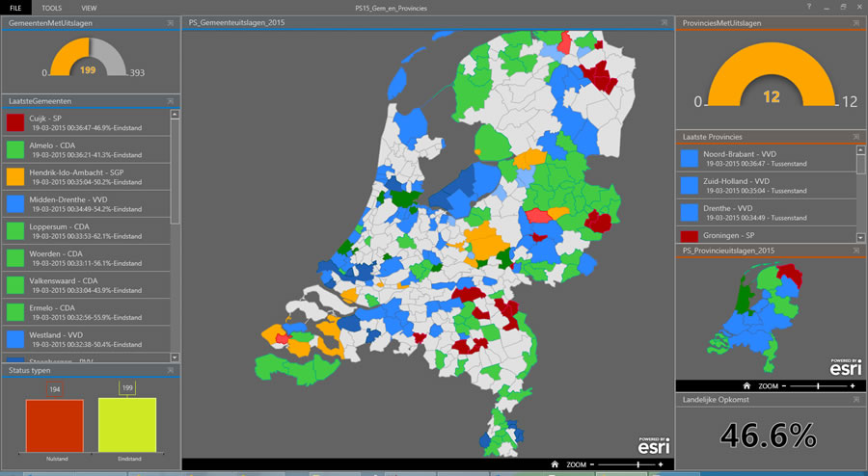
Task: Click the zoom minus on the province map
Action: tap(784, 385)
